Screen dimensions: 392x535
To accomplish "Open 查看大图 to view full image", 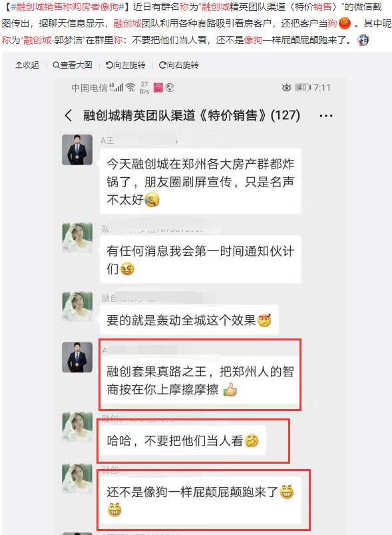I will (x=73, y=65).
